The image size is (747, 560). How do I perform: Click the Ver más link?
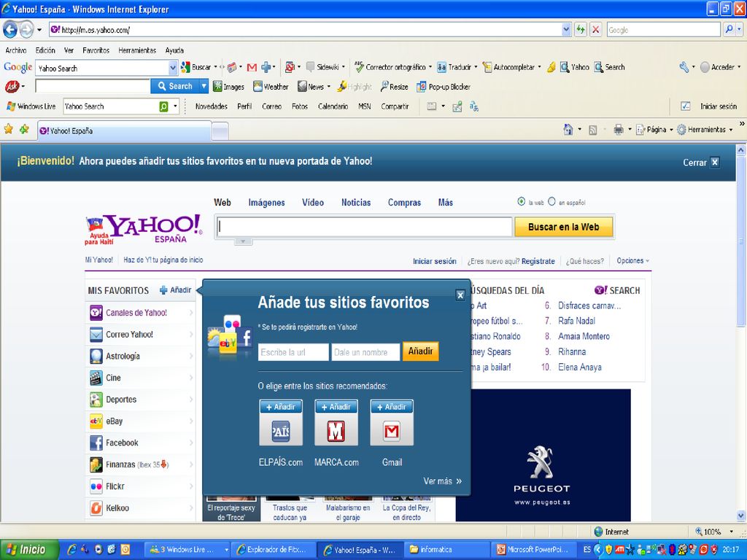[x=443, y=481]
